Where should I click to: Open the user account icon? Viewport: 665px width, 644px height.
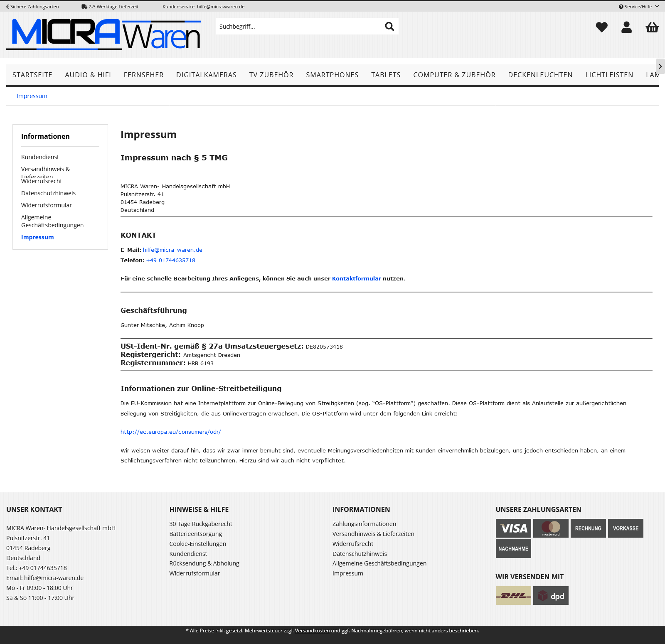626,27
